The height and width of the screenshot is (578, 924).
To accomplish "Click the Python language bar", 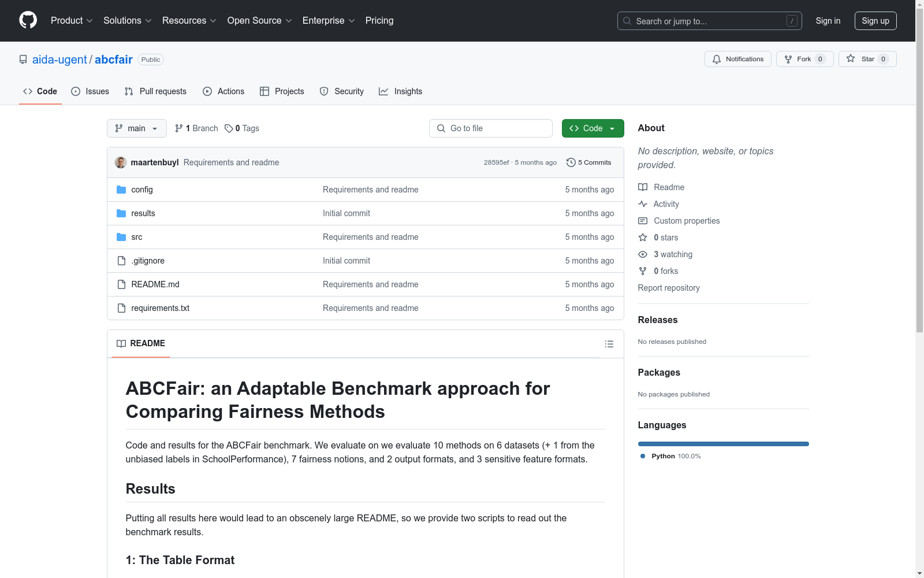I will tap(724, 444).
